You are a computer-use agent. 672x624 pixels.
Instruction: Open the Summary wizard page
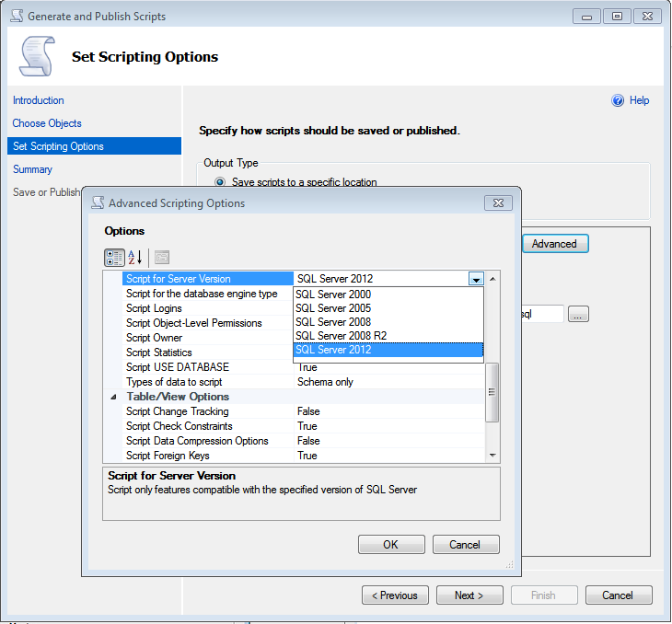32,169
